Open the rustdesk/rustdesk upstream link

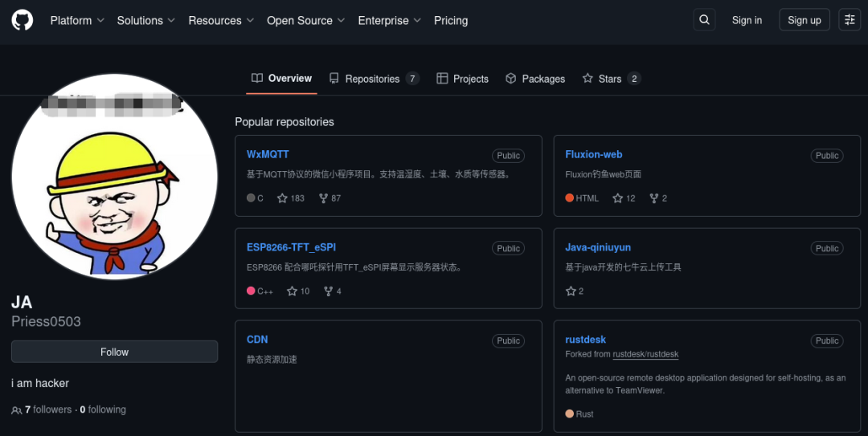click(645, 354)
